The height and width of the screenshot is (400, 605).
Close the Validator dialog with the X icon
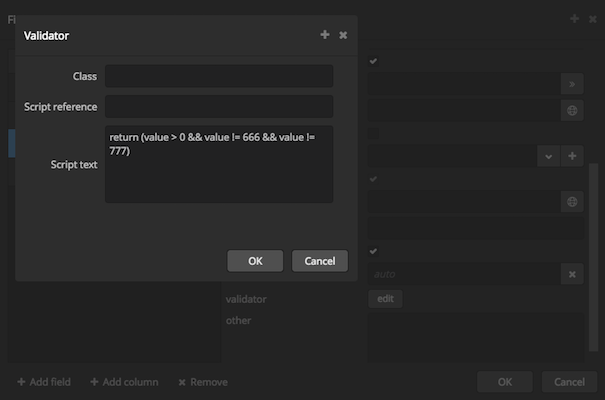(343, 35)
